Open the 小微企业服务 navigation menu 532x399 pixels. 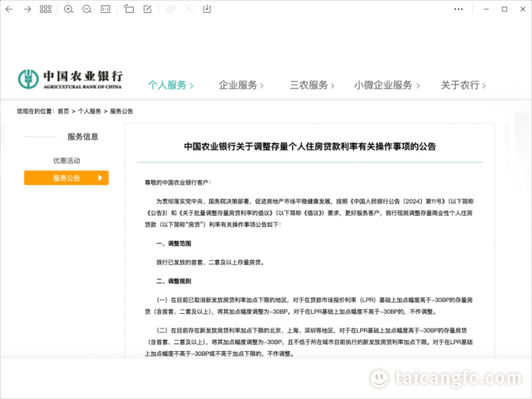[387, 85]
